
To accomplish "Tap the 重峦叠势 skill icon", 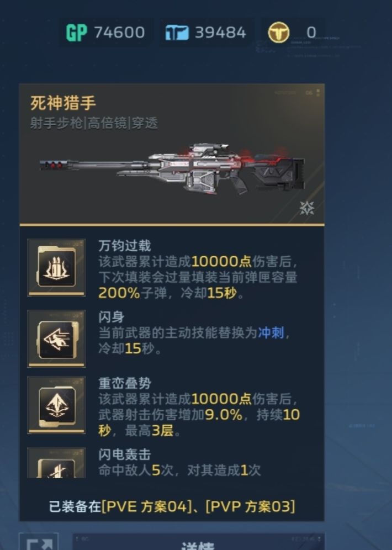I will pyautogui.click(x=56, y=405).
